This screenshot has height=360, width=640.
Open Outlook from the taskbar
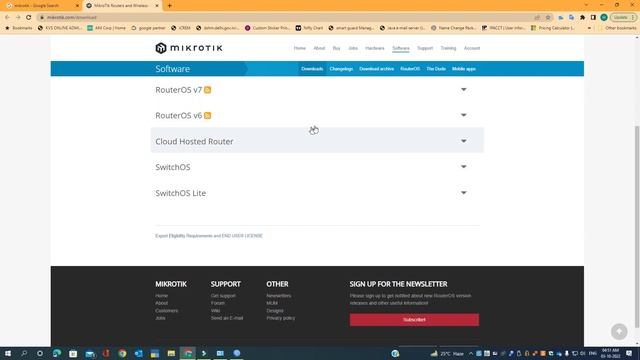[138, 353]
